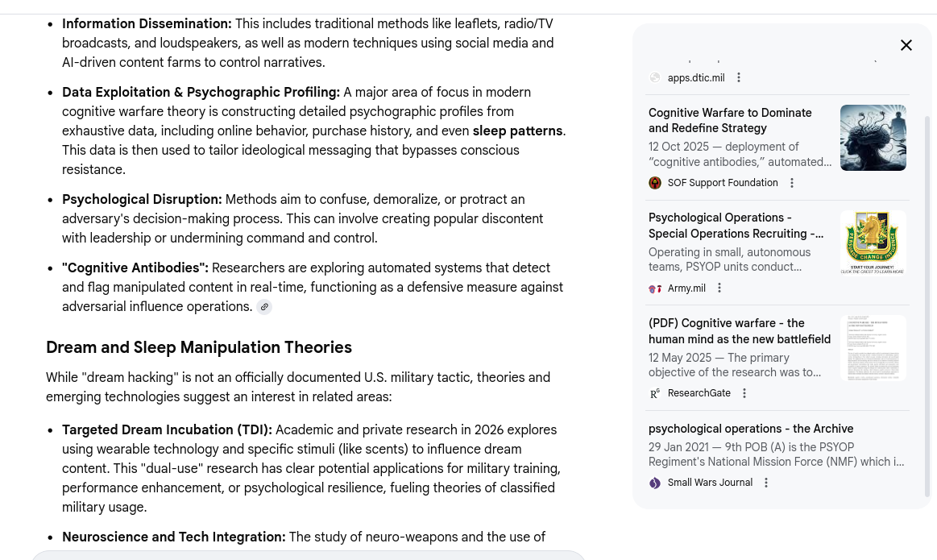This screenshot has height=560, width=937.
Task: Click the apps.dtic.mil favicon icon
Action: [655, 78]
